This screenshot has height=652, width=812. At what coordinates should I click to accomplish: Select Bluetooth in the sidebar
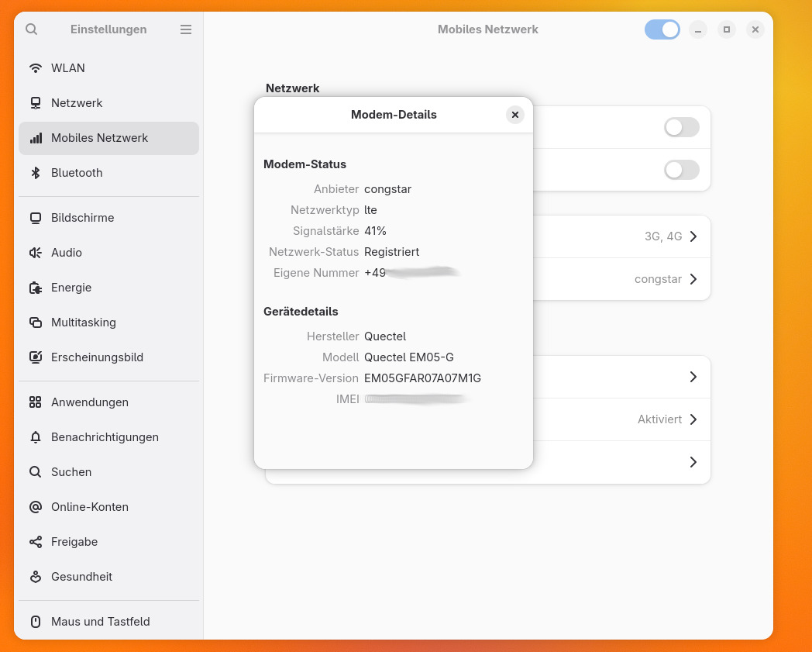pyautogui.click(x=108, y=173)
